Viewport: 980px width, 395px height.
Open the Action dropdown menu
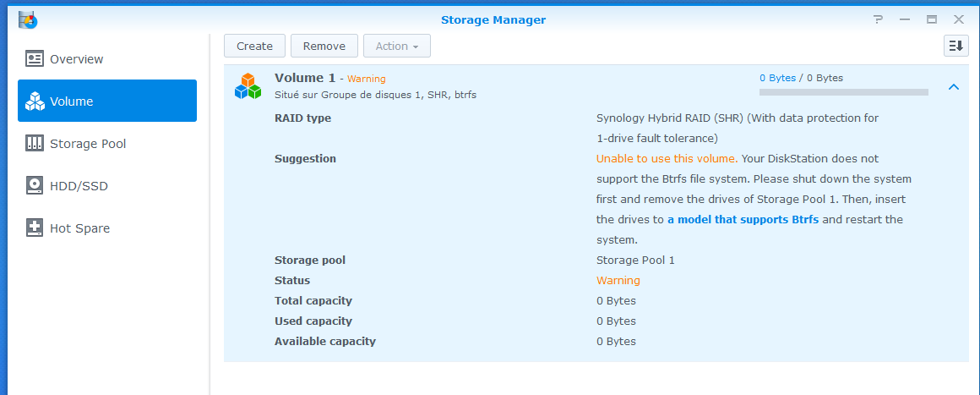(396, 46)
